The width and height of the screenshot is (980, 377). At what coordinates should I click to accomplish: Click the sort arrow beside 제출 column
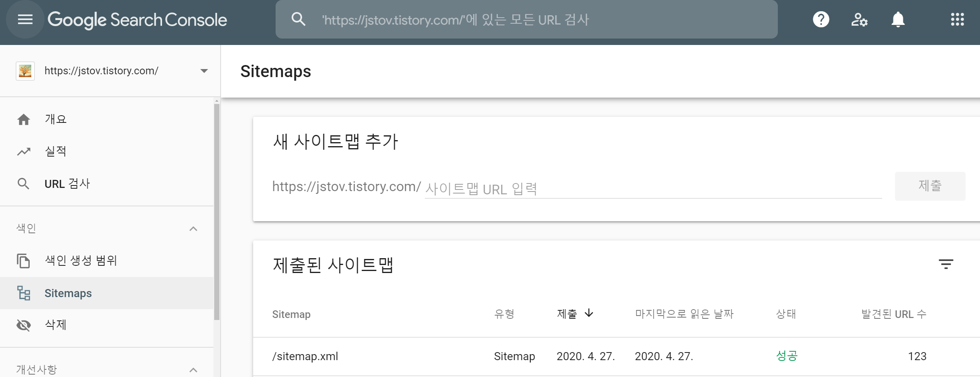(588, 313)
